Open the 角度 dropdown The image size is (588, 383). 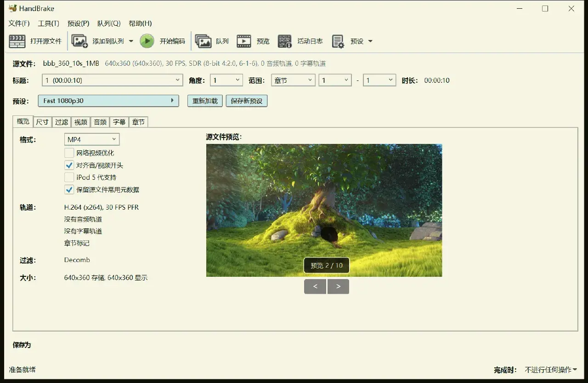click(226, 80)
